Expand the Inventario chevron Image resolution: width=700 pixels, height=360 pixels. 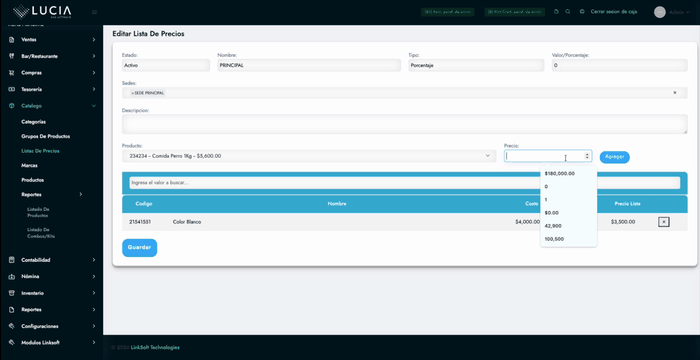pyautogui.click(x=94, y=293)
